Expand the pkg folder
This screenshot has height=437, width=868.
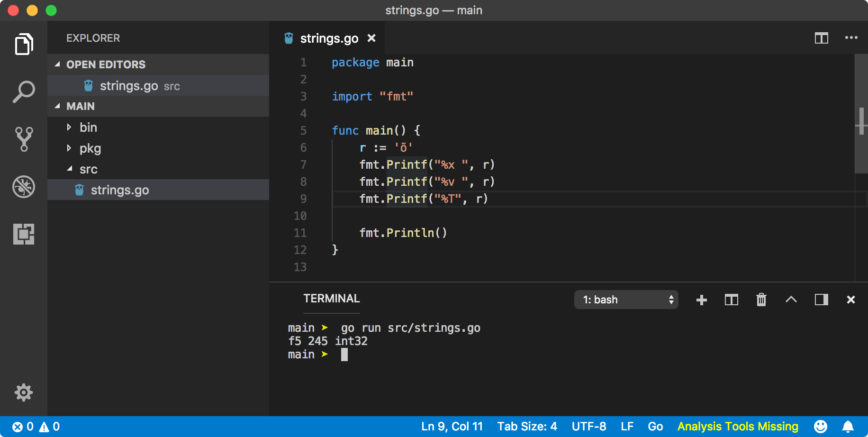pos(158,148)
